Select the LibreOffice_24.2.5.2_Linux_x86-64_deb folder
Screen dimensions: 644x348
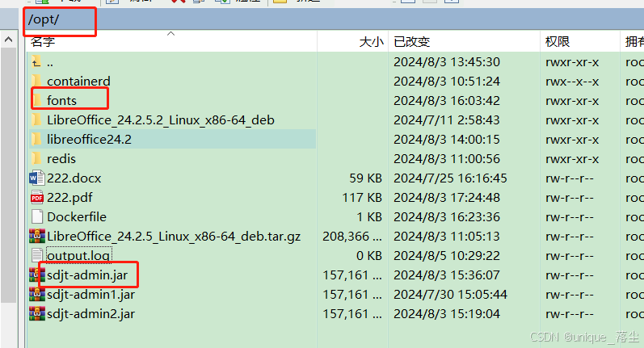(x=161, y=119)
